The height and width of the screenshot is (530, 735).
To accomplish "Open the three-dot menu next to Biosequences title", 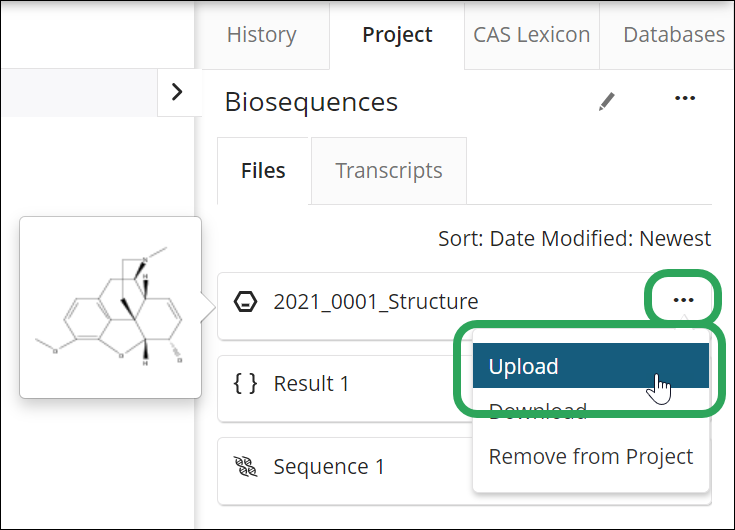I will 684,99.
